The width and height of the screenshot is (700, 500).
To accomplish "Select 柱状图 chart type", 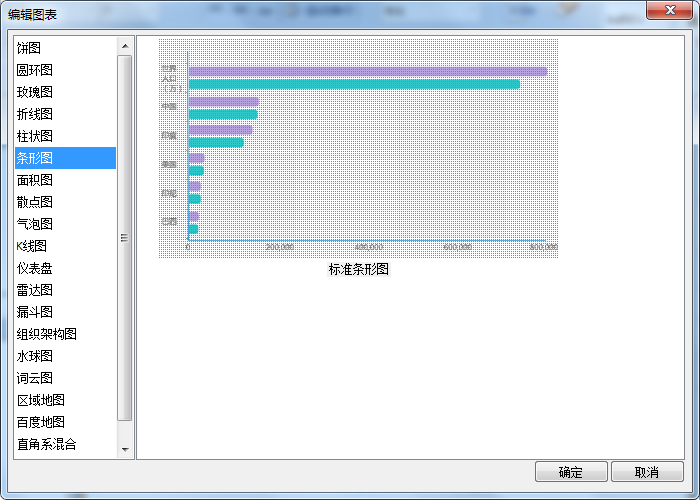I will 34,136.
